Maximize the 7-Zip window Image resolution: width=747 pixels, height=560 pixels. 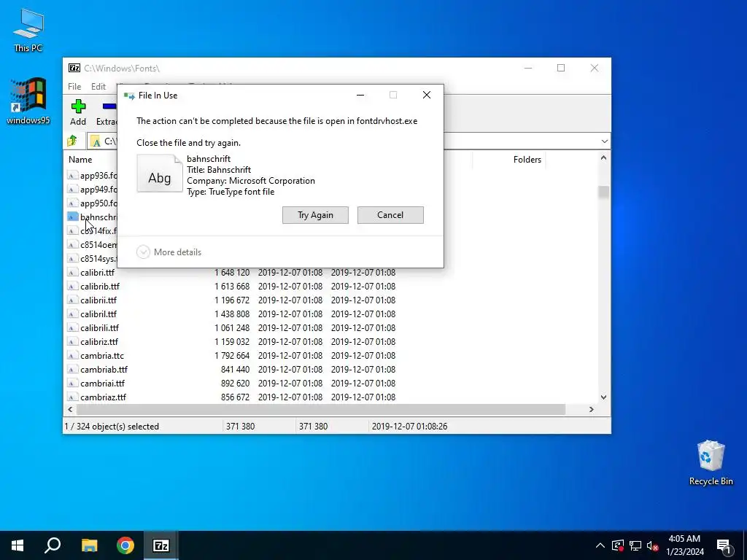click(x=561, y=68)
